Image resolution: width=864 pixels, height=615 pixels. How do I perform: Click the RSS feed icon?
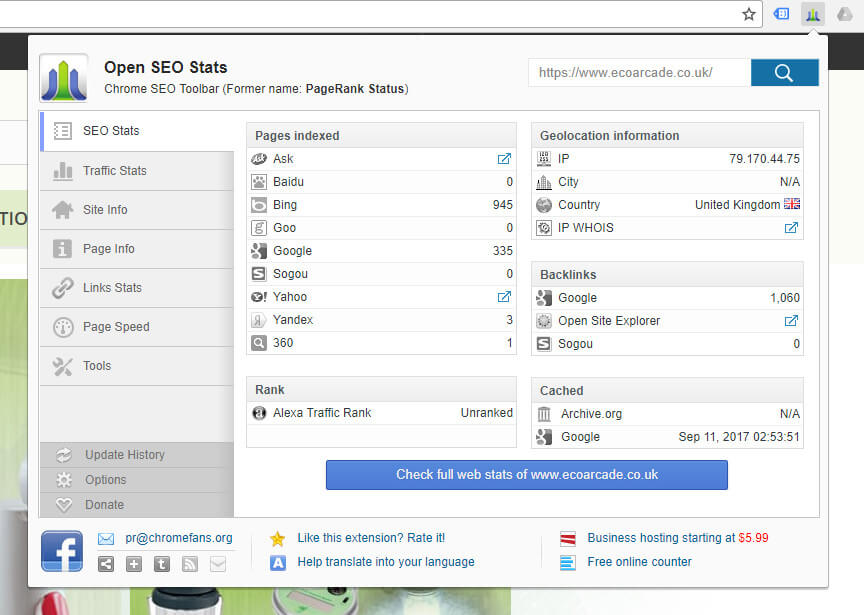[190, 564]
